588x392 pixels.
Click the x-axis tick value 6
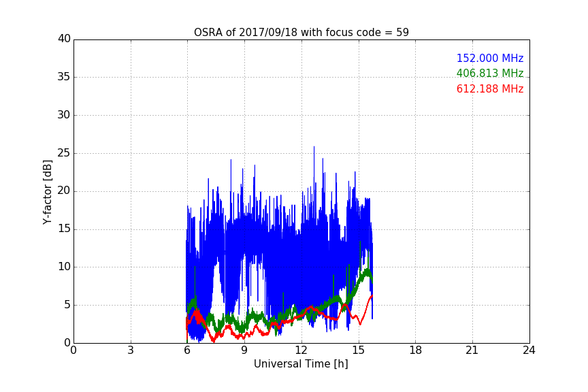pos(187,350)
